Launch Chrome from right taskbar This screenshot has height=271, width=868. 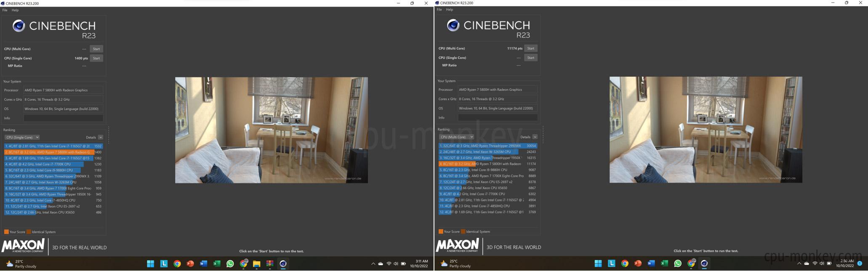(x=625, y=263)
